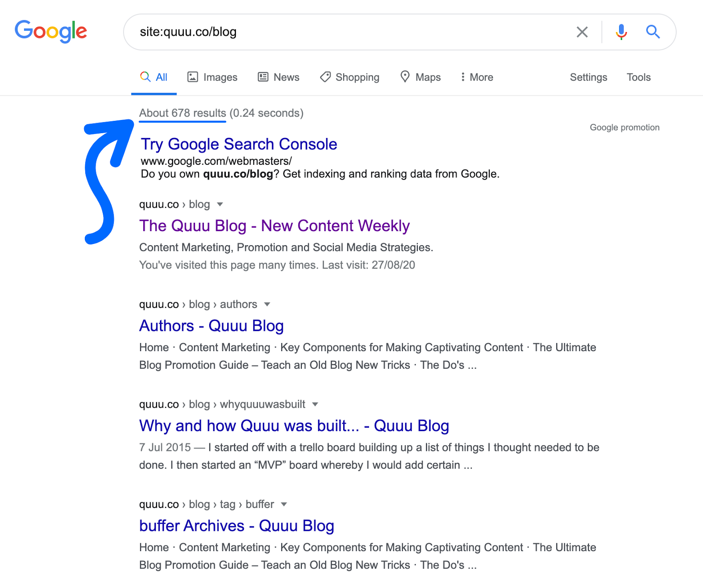Expand the dropdown arrow beside whyquuuwasbuilt breadcrumb
Image resolution: width=703 pixels, height=588 pixels.
coord(315,404)
